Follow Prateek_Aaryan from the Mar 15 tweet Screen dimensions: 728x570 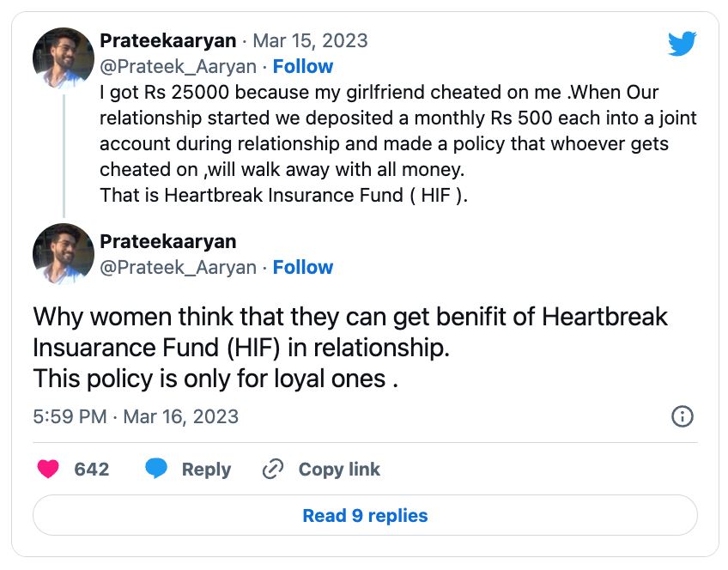(303, 67)
